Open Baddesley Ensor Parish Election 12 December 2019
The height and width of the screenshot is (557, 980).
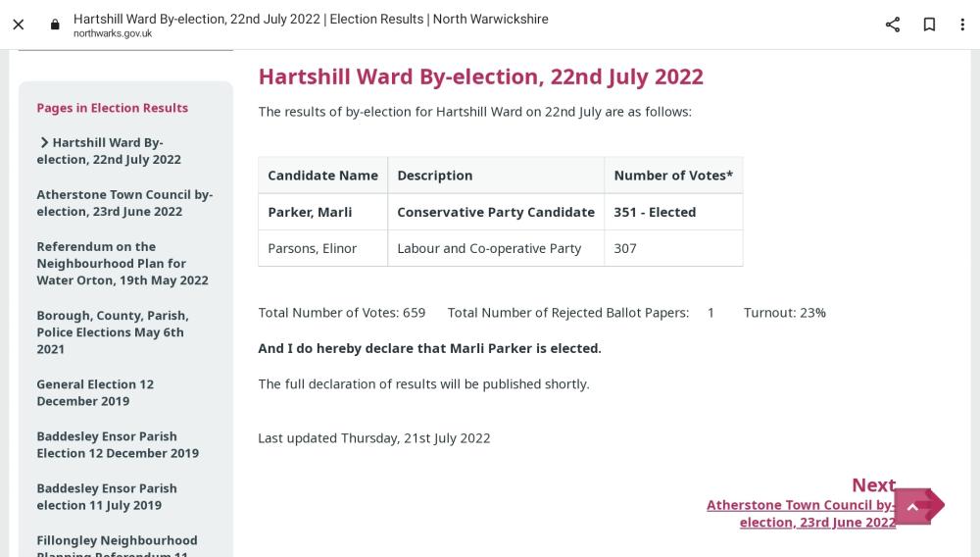[118, 444]
